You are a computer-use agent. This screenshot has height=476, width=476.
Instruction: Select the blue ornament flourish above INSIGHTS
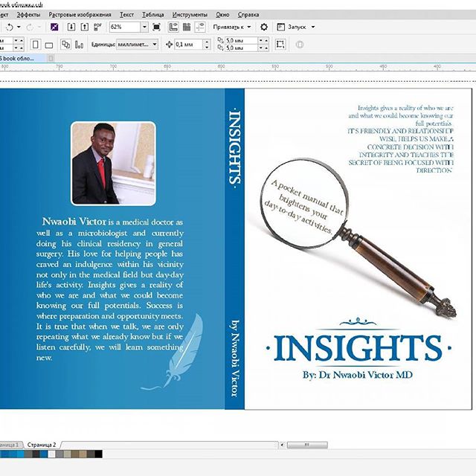pos(358,321)
